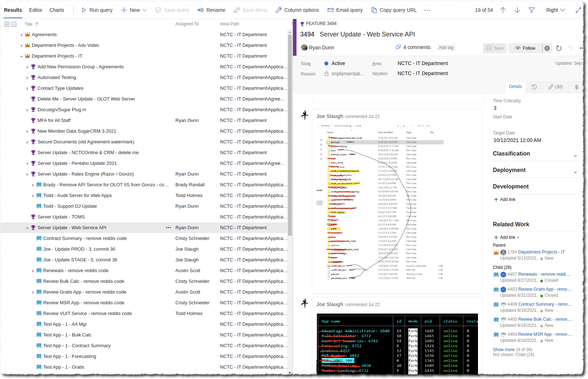
Task: Follow this work item
Action: pos(525,48)
